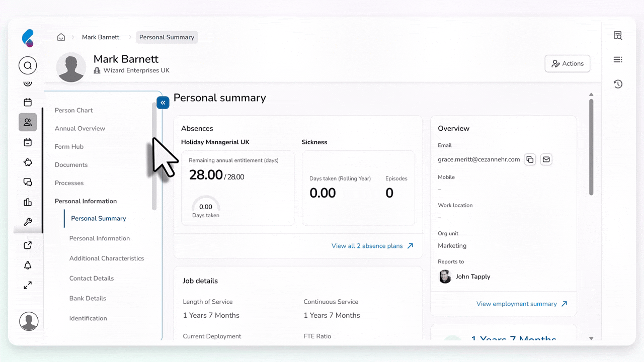Click the Cezanne logo at top left

[x=28, y=38]
